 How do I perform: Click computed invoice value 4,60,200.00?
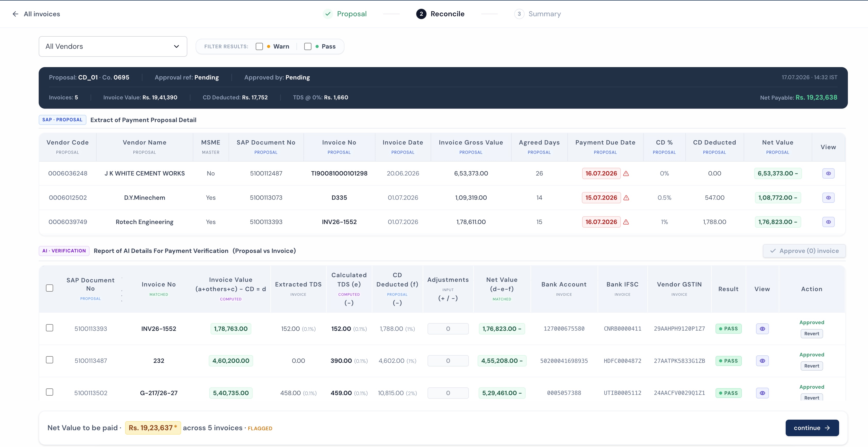(231, 361)
